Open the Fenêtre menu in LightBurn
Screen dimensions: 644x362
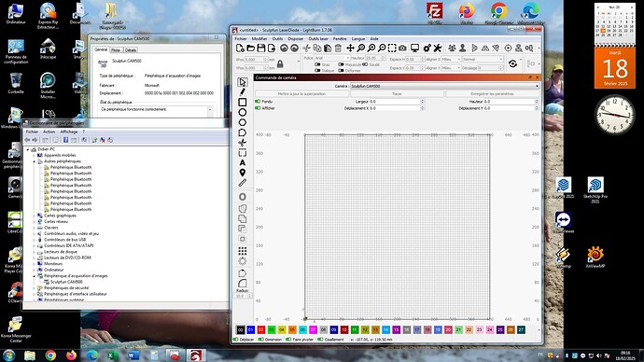coord(339,38)
